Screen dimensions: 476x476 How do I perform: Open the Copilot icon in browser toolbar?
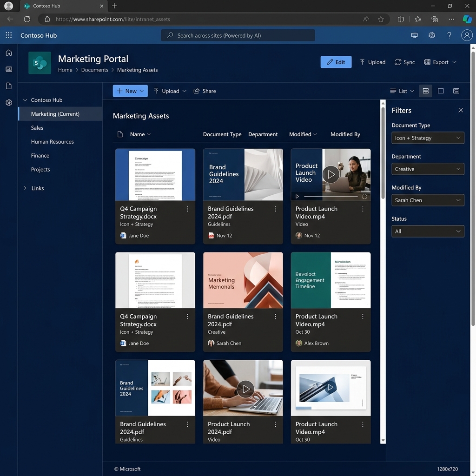click(x=467, y=19)
